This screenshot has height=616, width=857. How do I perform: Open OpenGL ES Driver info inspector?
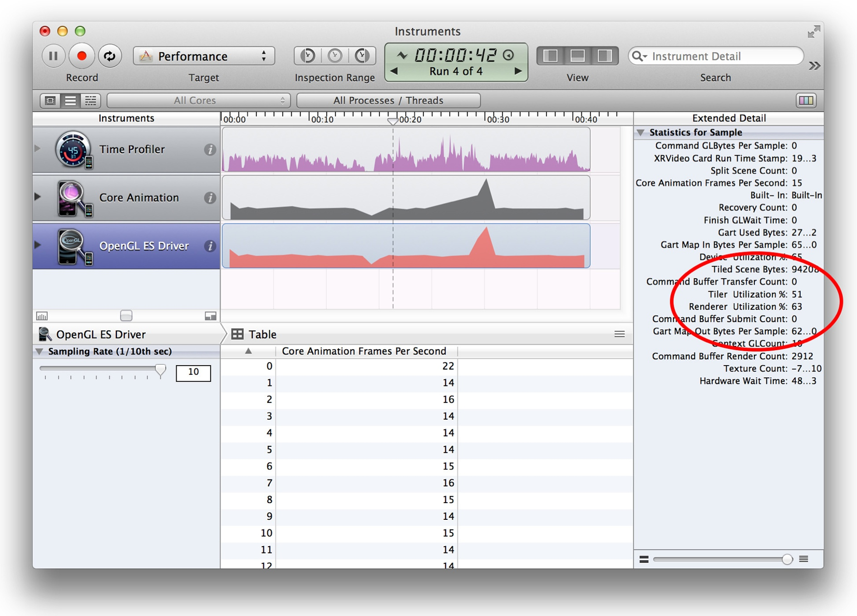click(x=210, y=246)
